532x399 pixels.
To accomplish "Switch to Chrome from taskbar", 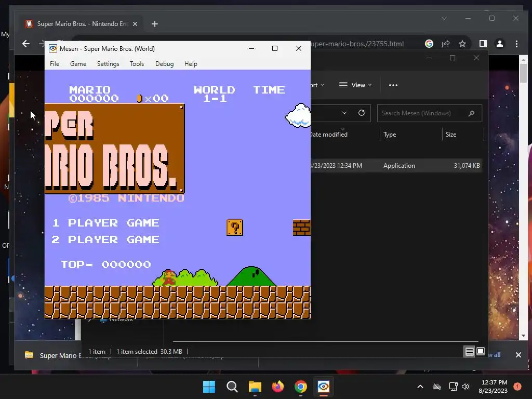I will (x=301, y=387).
